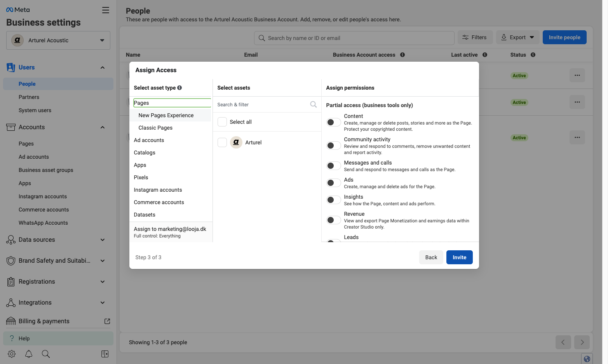Collapse the Users section chevron
608x364 pixels.
(x=103, y=68)
